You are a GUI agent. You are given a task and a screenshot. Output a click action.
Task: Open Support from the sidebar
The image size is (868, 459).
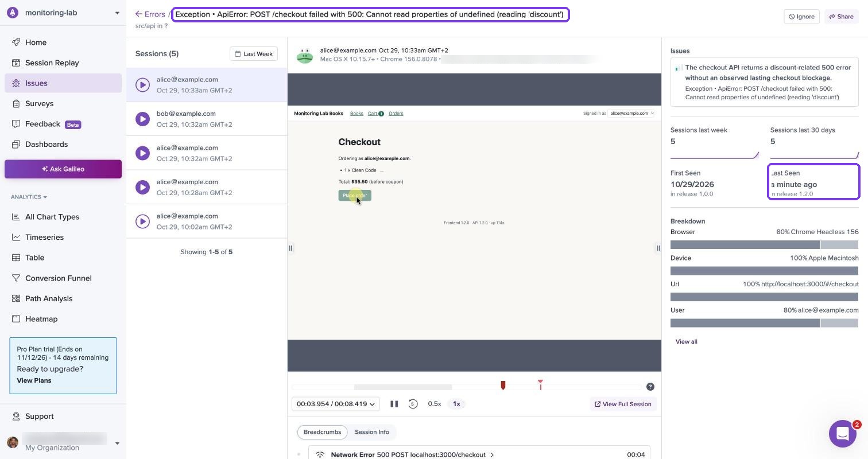63,416
